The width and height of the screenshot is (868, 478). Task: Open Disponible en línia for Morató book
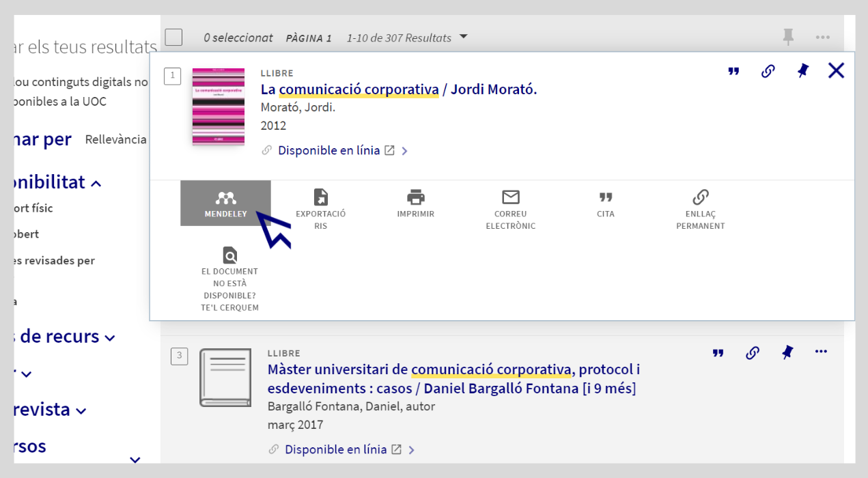click(x=328, y=150)
